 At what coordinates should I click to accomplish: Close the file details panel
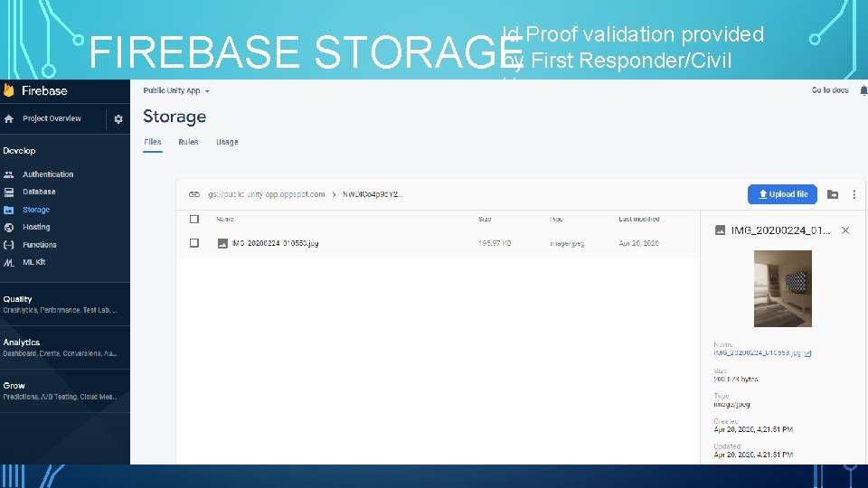(x=845, y=230)
